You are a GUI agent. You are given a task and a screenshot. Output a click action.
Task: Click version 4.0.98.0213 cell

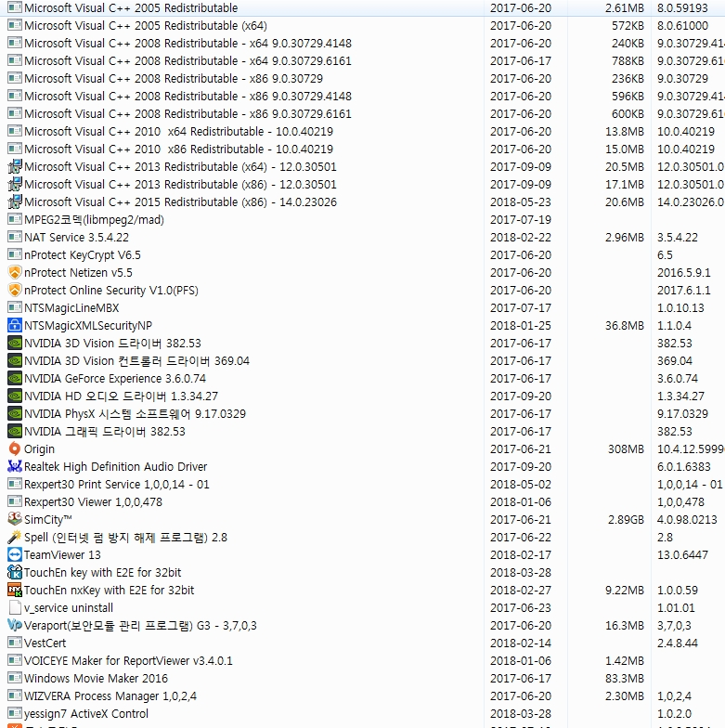pyautogui.click(x=687, y=520)
